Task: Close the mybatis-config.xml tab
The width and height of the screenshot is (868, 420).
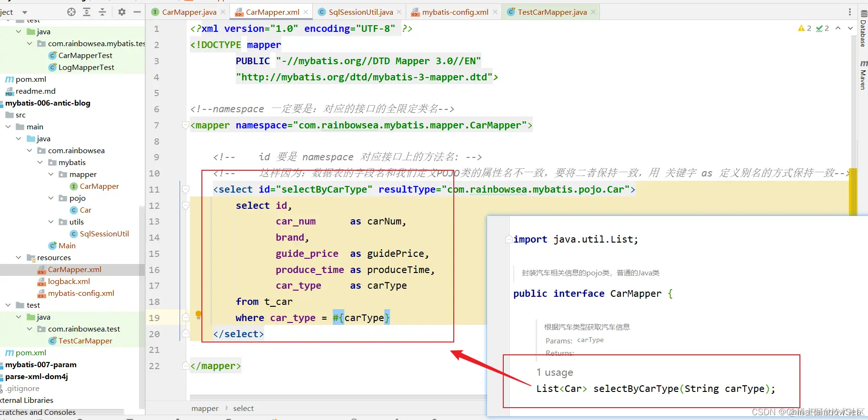Action: coord(495,12)
